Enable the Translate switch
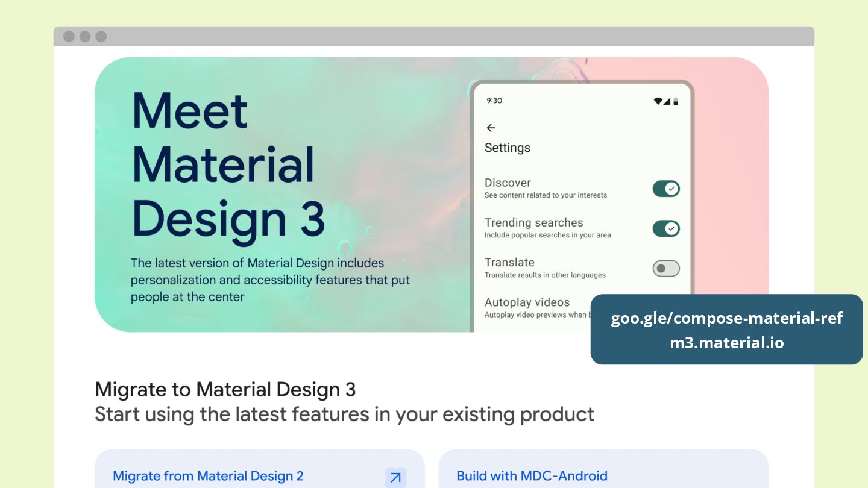 (x=666, y=269)
